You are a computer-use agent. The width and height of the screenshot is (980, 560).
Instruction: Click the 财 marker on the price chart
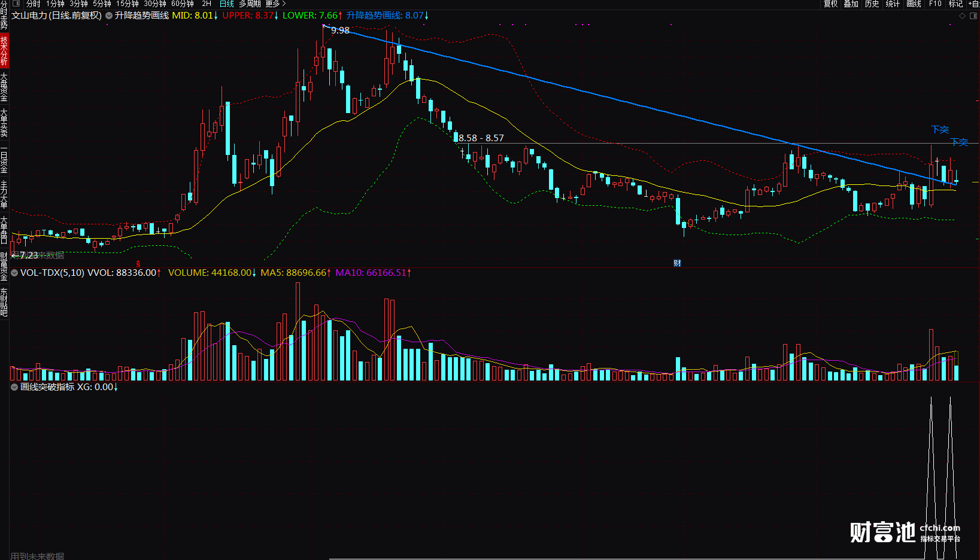pyautogui.click(x=677, y=263)
